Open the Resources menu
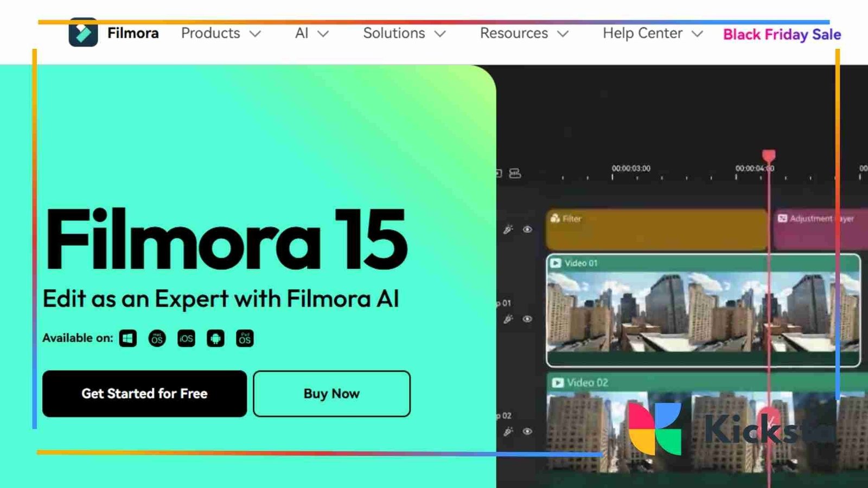868x488 pixels. point(514,33)
